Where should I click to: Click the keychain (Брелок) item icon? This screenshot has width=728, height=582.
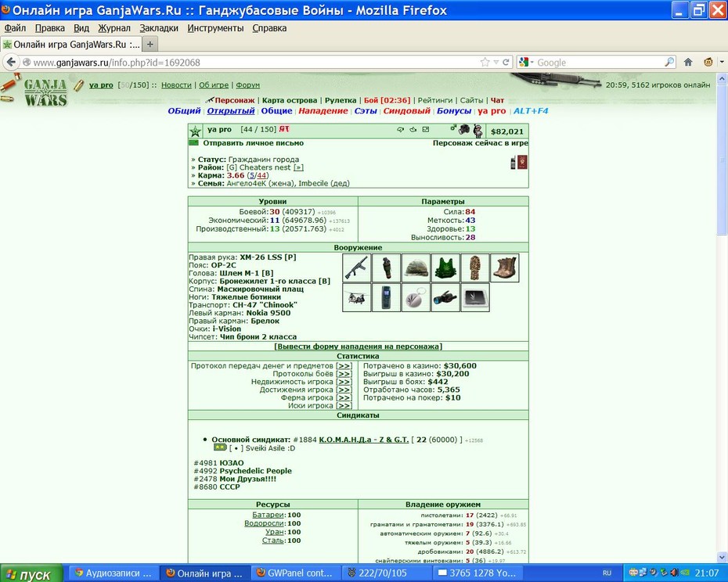(416, 297)
